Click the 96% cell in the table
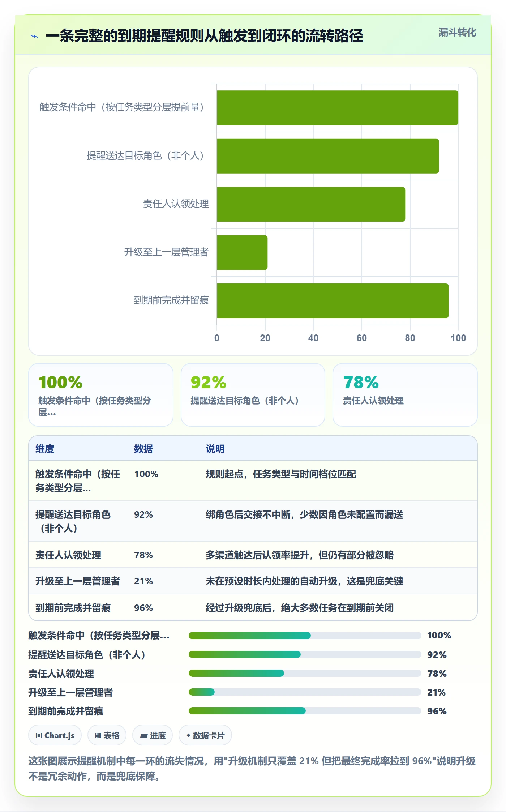Screen dimensions: 506x812 [143, 608]
